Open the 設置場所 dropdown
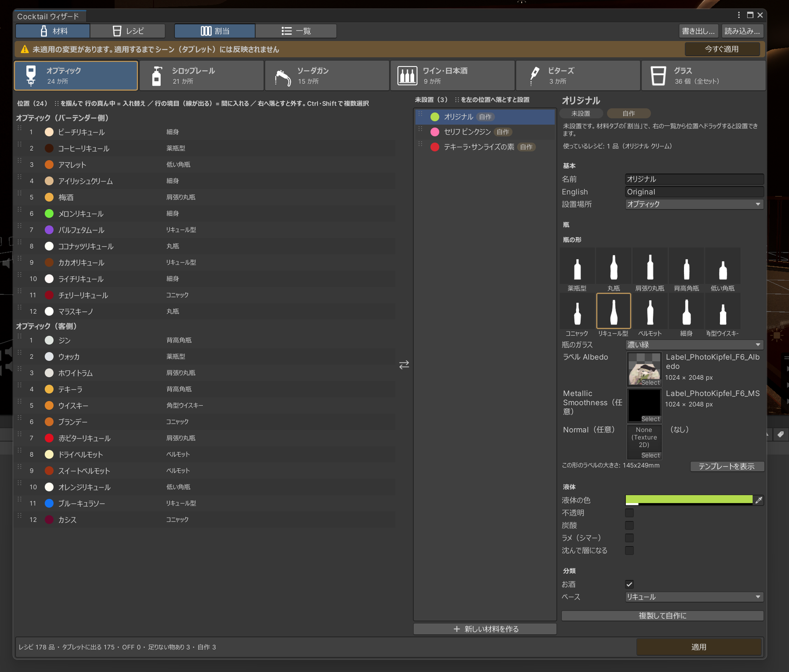The height and width of the screenshot is (672, 789). (x=694, y=204)
